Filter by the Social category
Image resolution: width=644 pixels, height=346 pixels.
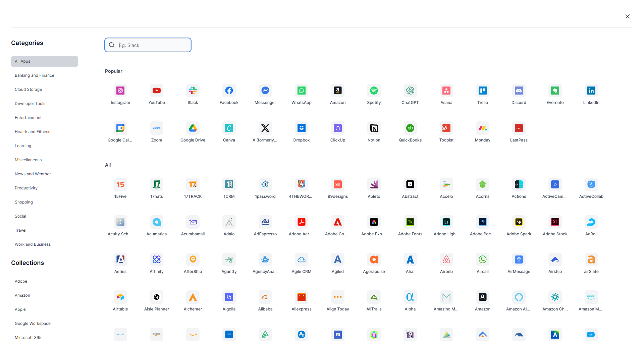[x=45, y=216]
